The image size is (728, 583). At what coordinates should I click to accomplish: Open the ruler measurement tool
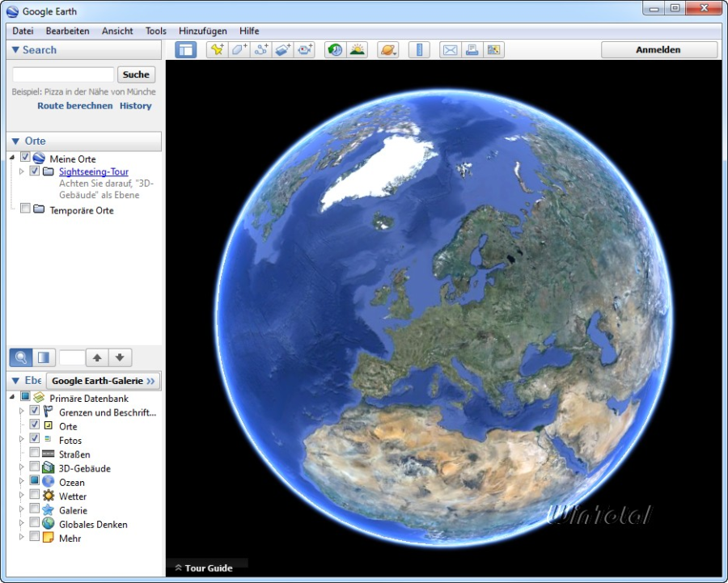click(419, 49)
